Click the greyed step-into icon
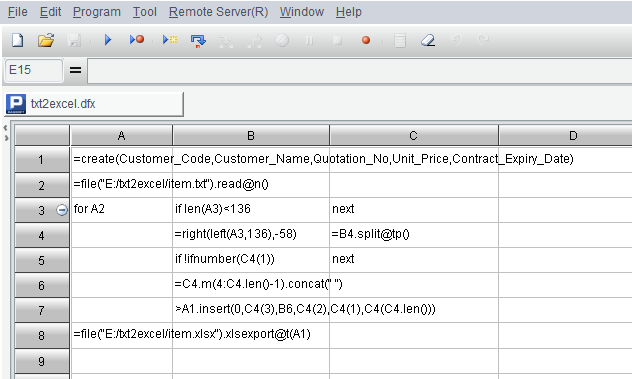 pos(226,41)
